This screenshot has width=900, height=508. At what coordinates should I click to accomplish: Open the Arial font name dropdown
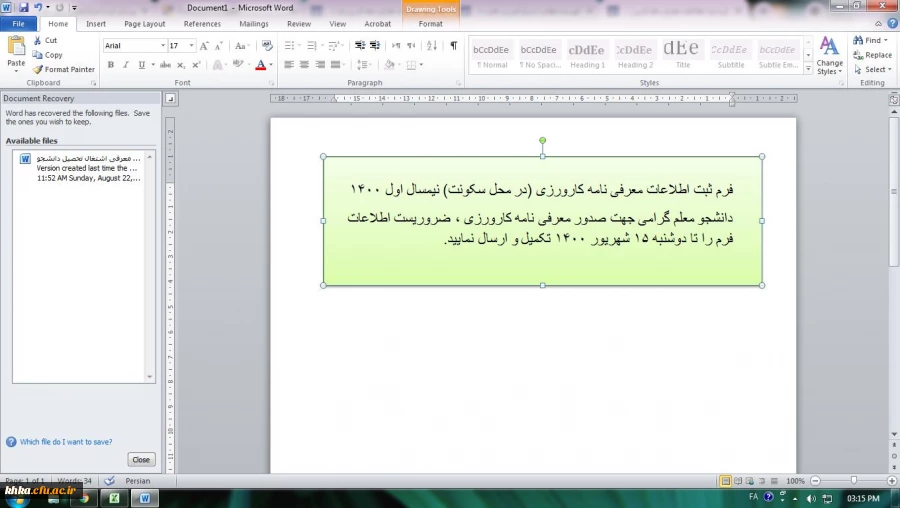(x=162, y=46)
